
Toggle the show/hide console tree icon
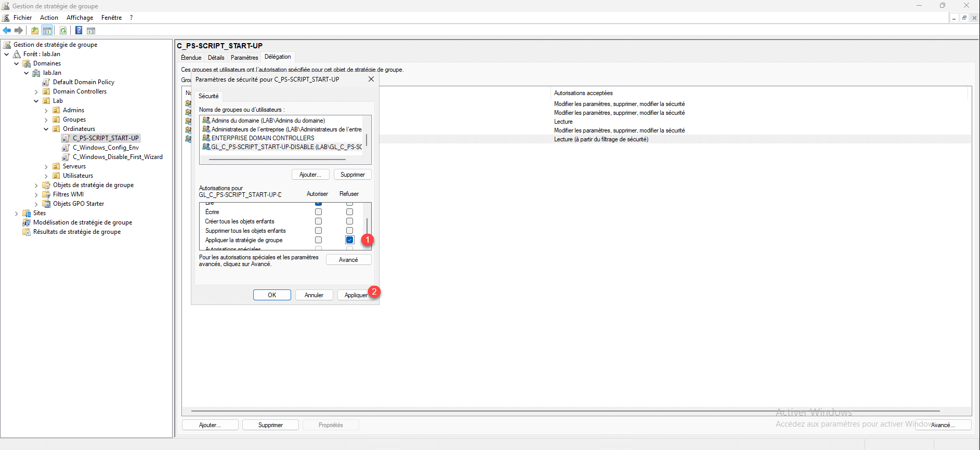(47, 30)
